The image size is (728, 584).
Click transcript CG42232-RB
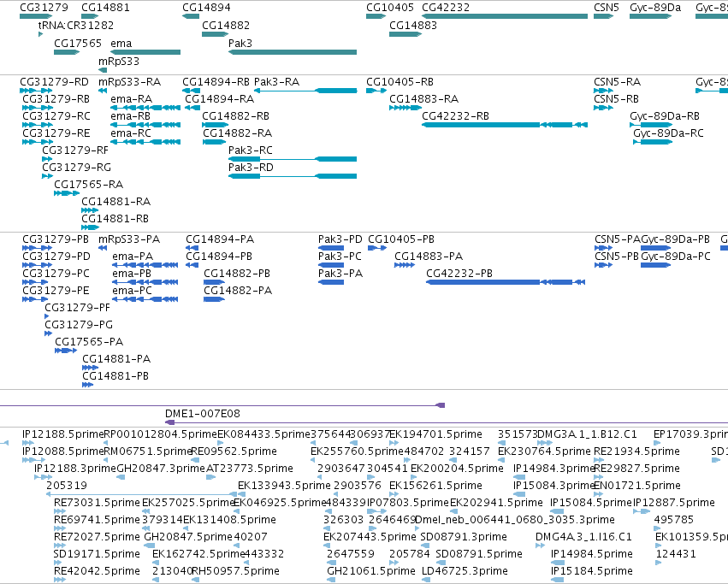pyautogui.click(x=505, y=125)
